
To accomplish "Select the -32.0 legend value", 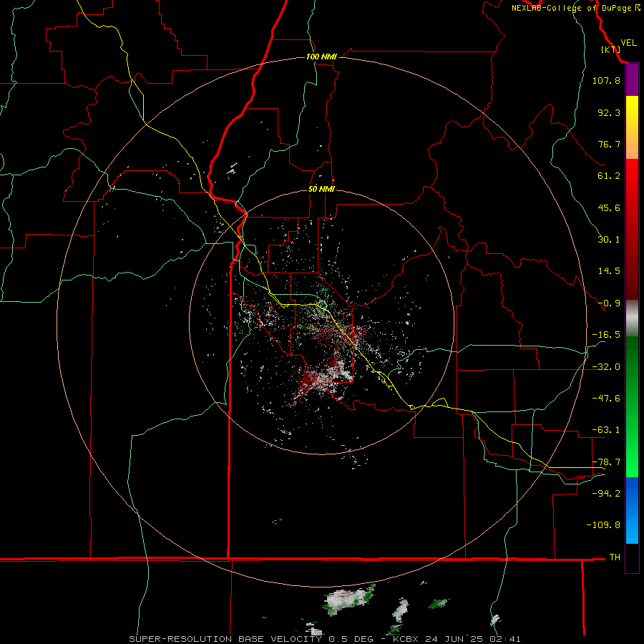I will (606, 366).
